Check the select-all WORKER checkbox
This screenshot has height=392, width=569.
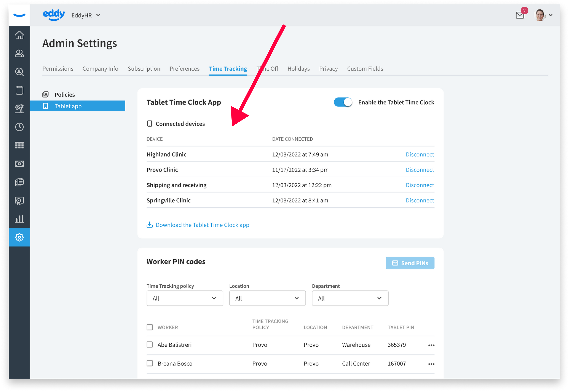150,327
